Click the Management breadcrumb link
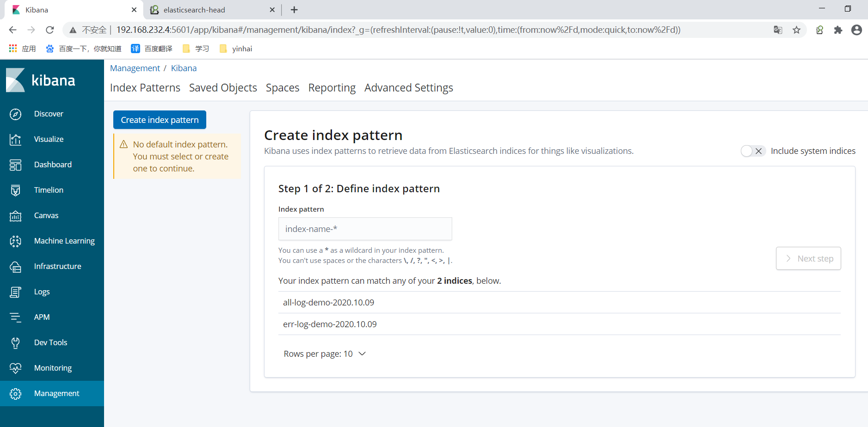 [135, 68]
